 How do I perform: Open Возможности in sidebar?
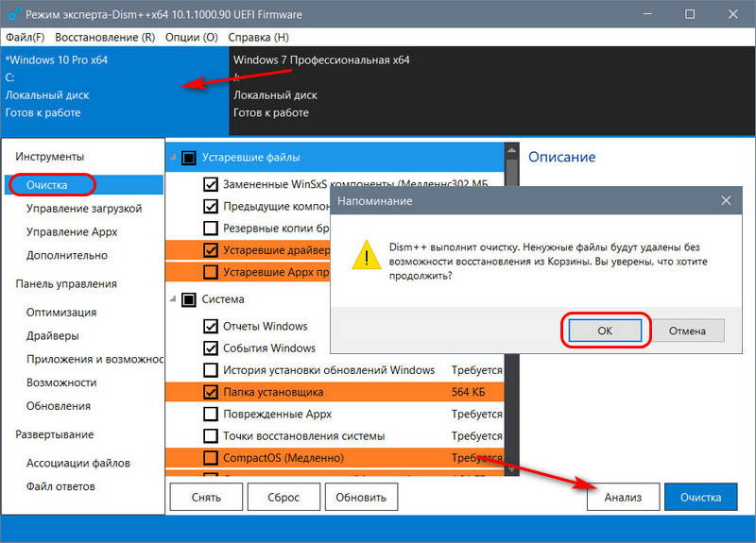point(61,382)
